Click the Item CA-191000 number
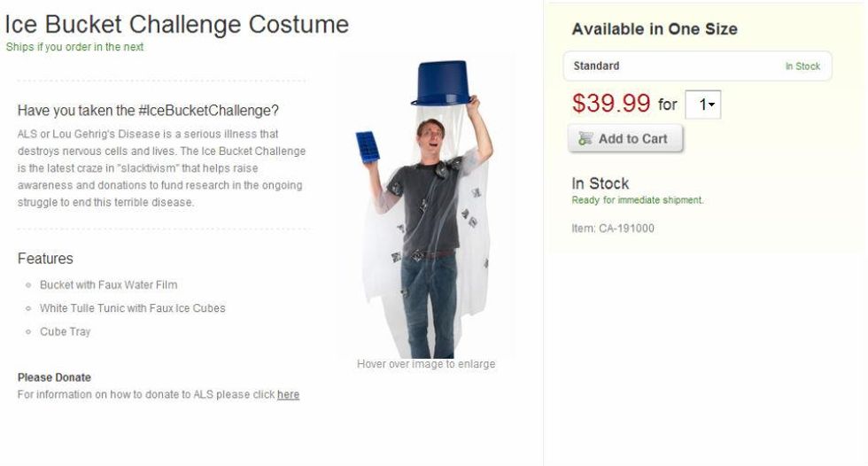This screenshot has height=466, width=868. click(x=613, y=228)
